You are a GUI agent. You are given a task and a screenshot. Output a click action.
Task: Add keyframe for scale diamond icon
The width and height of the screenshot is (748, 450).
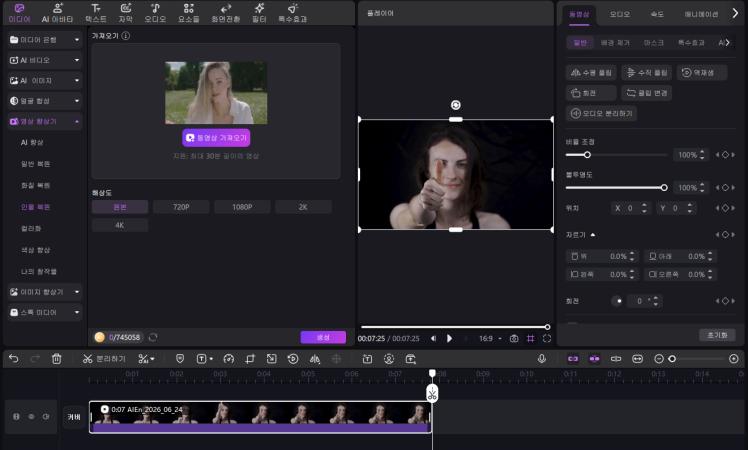(x=725, y=155)
